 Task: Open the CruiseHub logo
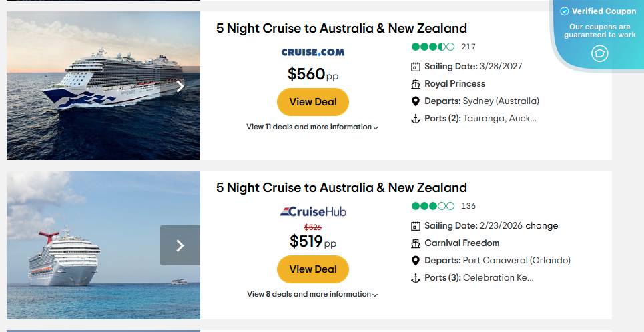pyautogui.click(x=313, y=212)
